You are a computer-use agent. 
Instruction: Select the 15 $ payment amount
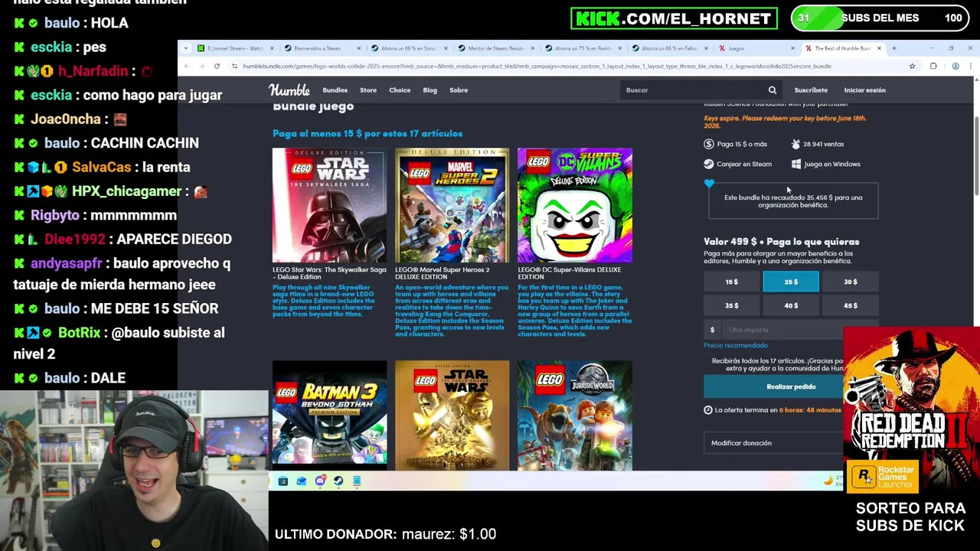click(732, 282)
